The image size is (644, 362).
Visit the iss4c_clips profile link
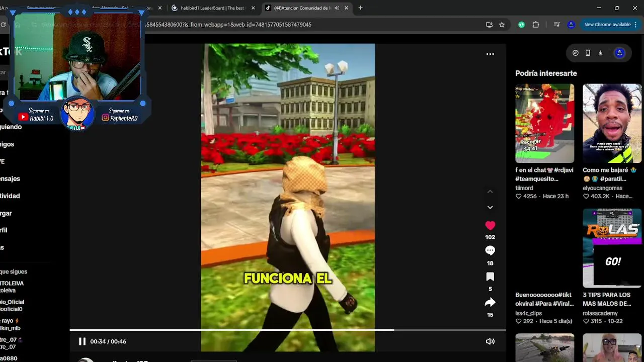point(528,313)
